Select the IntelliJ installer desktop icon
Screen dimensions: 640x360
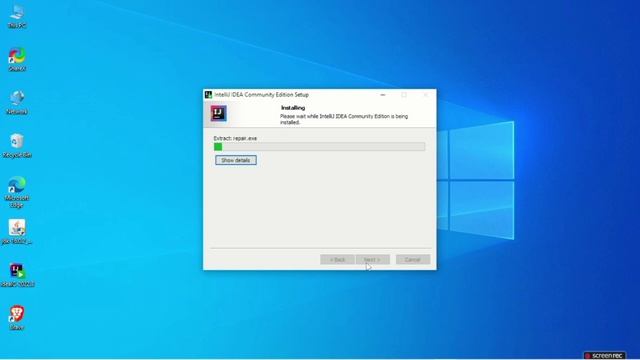tap(17, 275)
